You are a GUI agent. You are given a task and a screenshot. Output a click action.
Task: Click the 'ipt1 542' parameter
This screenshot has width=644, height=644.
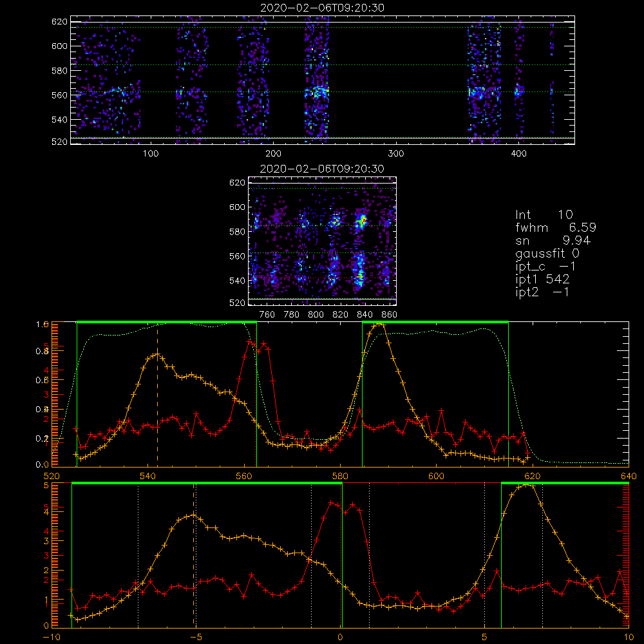[x=542, y=279]
